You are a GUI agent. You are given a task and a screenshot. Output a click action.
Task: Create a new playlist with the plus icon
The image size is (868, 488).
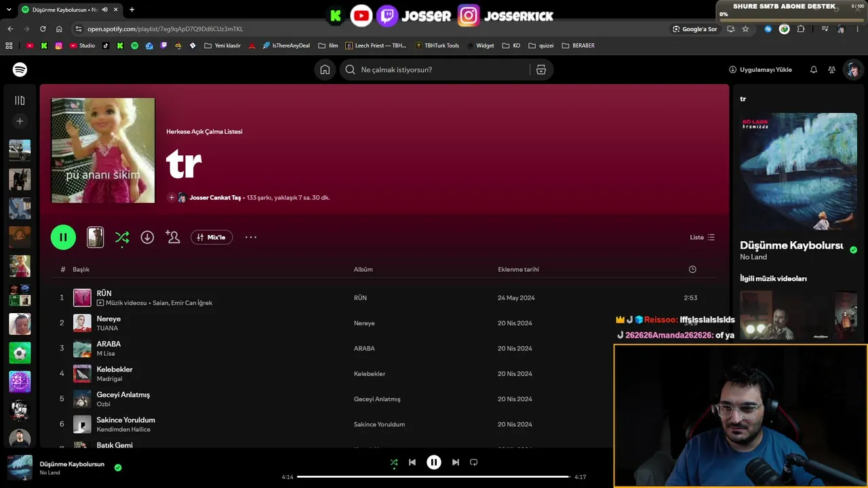tap(20, 121)
